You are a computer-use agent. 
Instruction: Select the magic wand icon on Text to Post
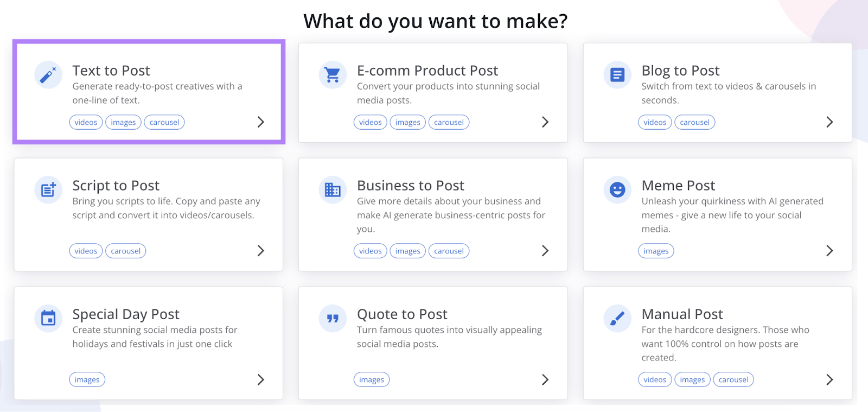[48, 75]
